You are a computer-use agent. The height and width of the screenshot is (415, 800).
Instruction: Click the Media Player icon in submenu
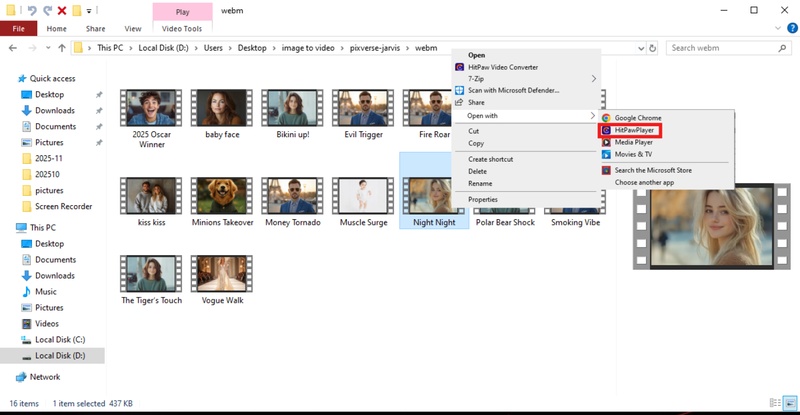click(x=606, y=142)
